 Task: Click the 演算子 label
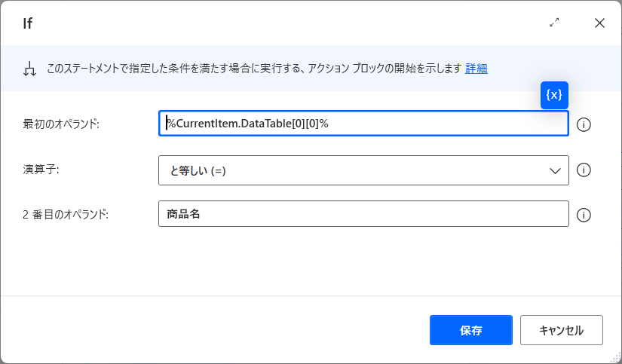click(41, 170)
